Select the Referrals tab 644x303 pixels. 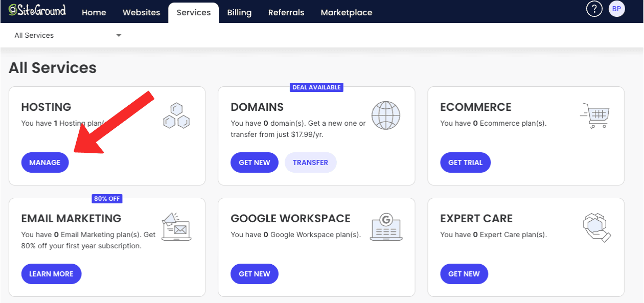pos(286,12)
